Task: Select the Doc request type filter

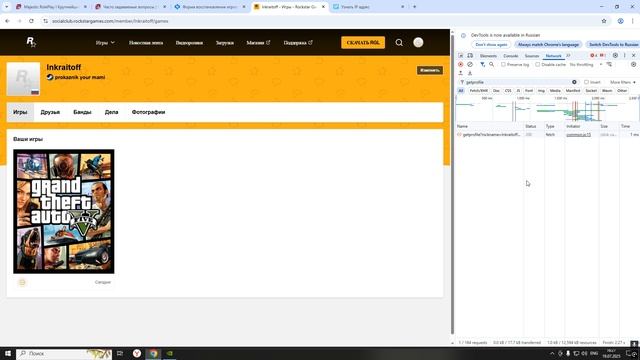Action: pyautogui.click(x=496, y=91)
